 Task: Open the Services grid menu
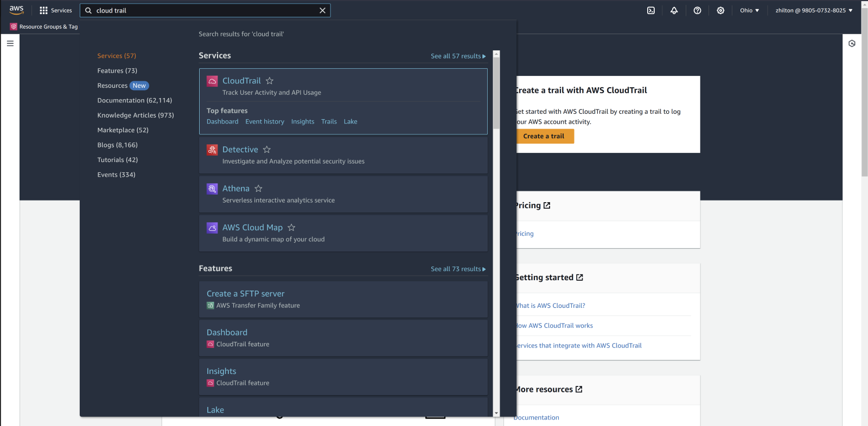(55, 10)
